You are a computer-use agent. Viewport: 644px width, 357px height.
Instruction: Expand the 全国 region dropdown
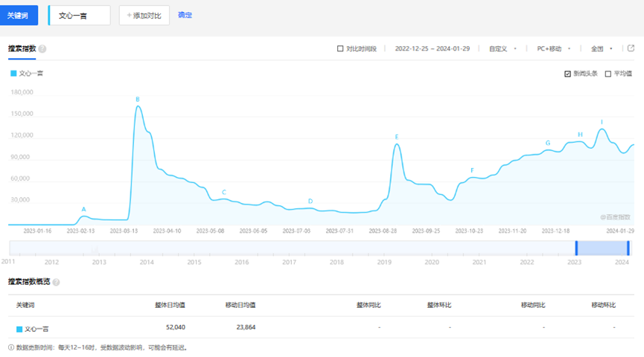(602, 49)
